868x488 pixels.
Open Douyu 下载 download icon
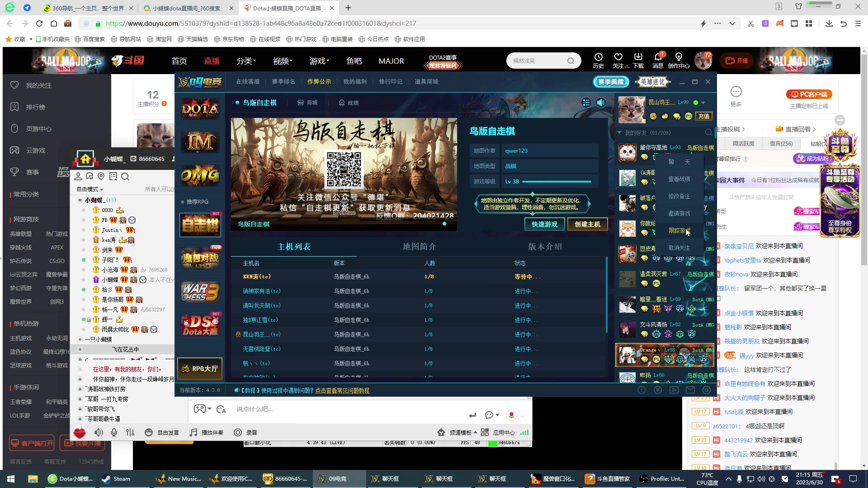tap(638, 60)
